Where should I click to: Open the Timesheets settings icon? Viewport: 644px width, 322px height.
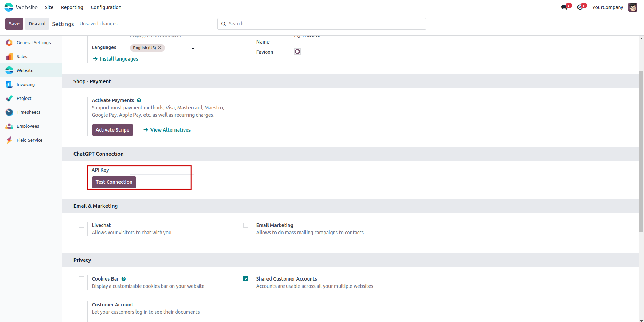(x=9, y=112)
